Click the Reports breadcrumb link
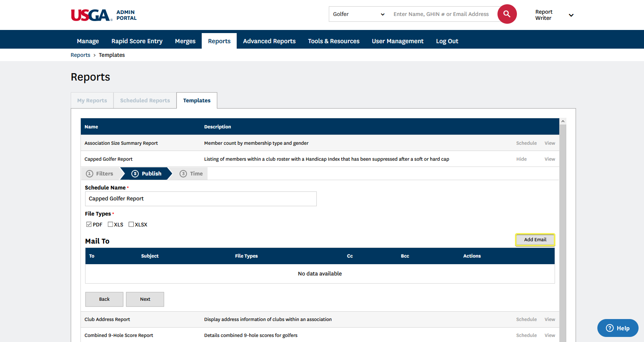This screenshot has height=342, width=644. pos(80,55)
